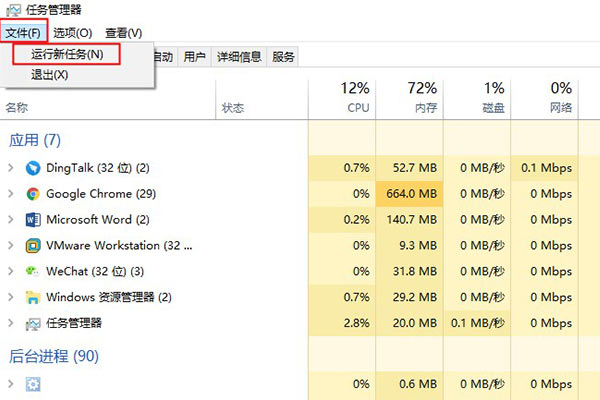Click Chrome's 664.0 MB memory value
Screen dimensions: 600x400
point(411,194)
